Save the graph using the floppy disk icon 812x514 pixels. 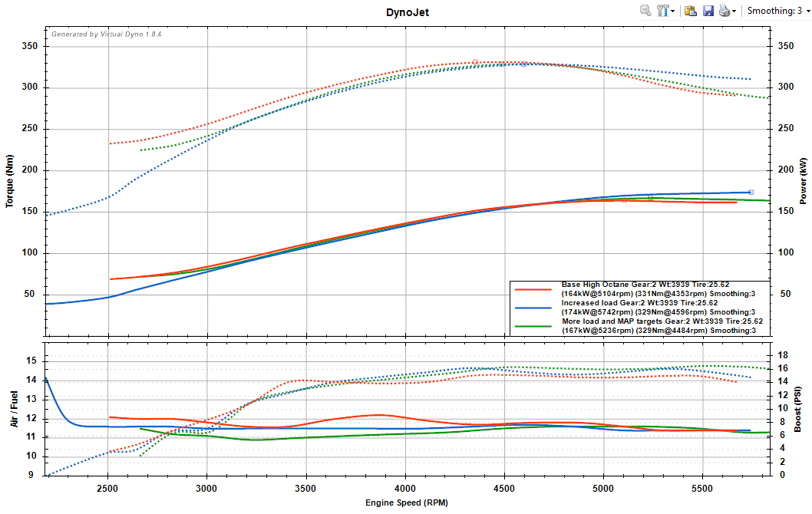click(708, 10)
